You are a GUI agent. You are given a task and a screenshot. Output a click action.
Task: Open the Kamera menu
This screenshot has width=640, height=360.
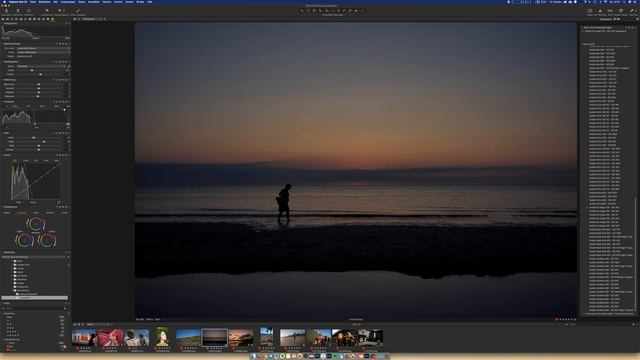107,2
